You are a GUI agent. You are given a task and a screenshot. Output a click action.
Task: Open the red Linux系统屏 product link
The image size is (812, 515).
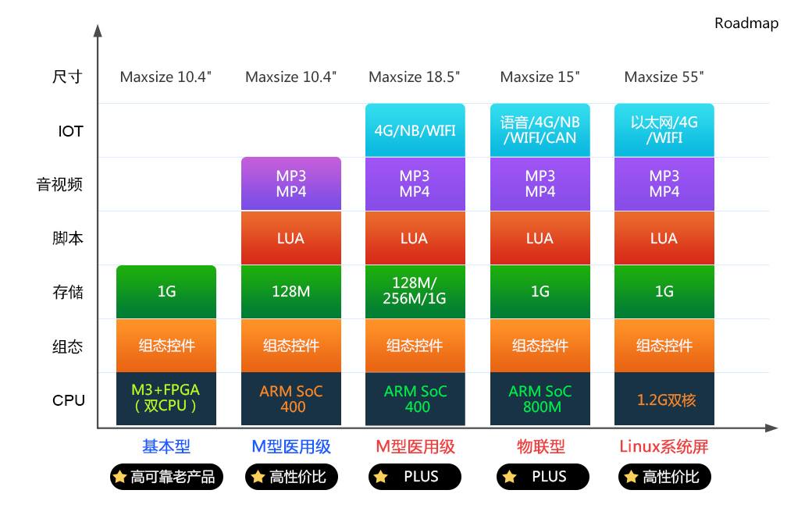pyautogui.click(x=664, y=446)
